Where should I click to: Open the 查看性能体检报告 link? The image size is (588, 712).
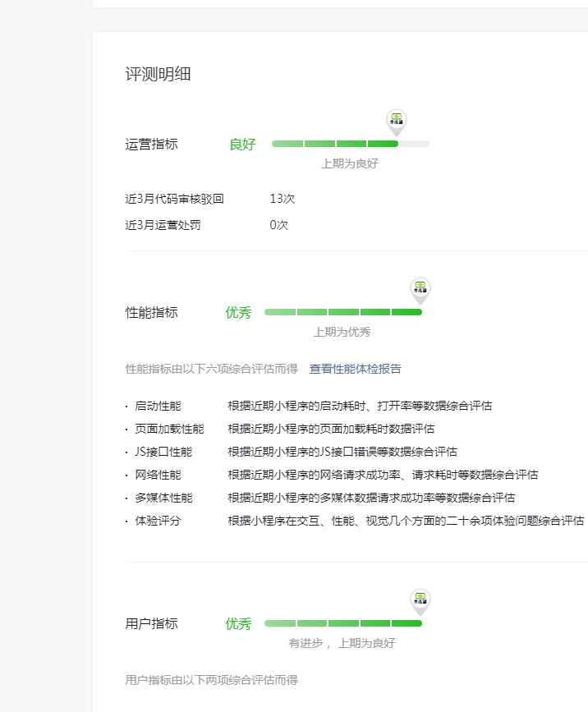click(x=355, y=369)
